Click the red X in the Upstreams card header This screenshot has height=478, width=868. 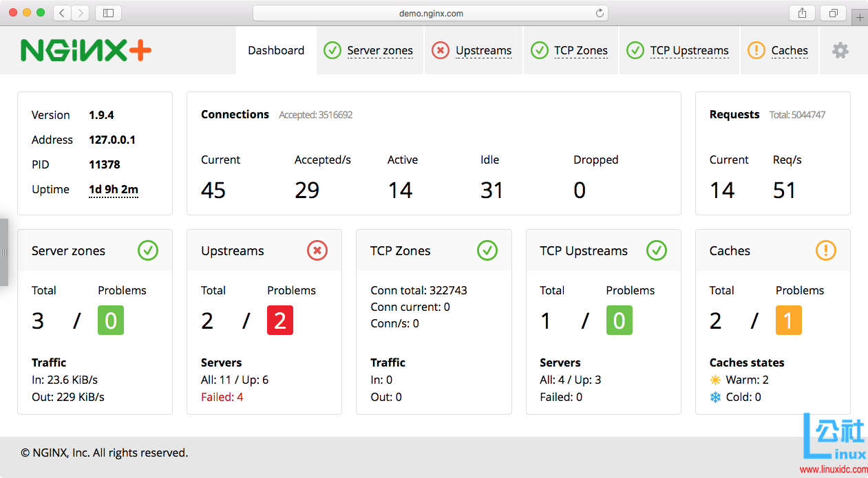317,250
